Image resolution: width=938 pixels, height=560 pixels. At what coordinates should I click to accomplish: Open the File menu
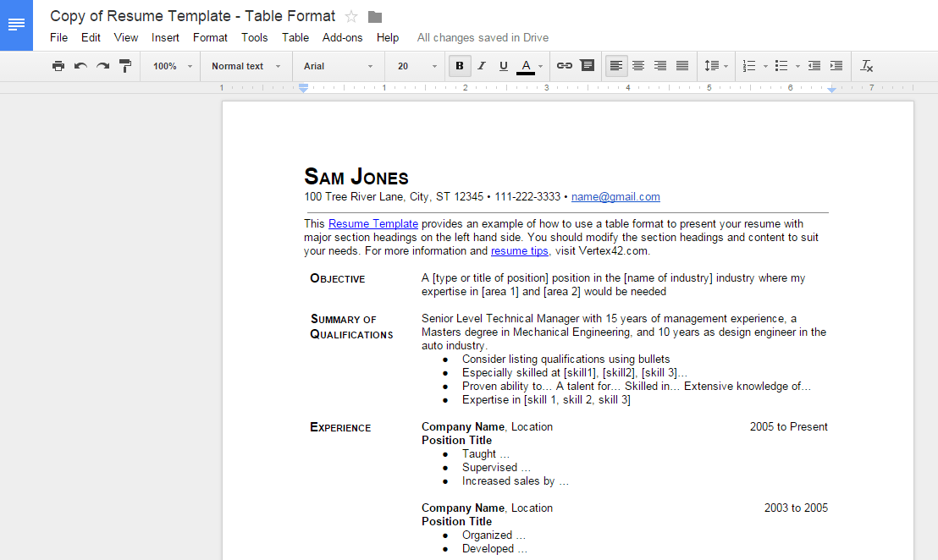pos(58,38)
